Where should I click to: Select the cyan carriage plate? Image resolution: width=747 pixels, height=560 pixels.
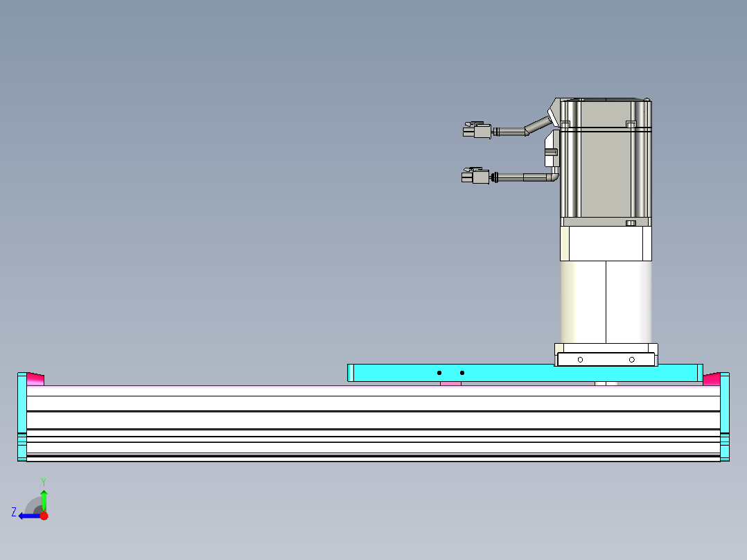point(525,373)
